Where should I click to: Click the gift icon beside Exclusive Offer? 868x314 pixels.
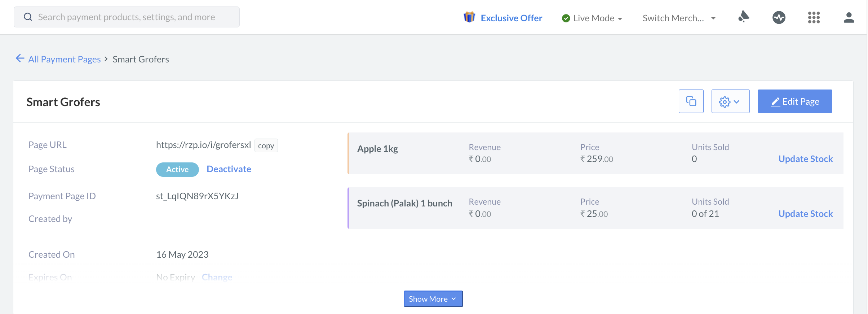click(469, 17)
